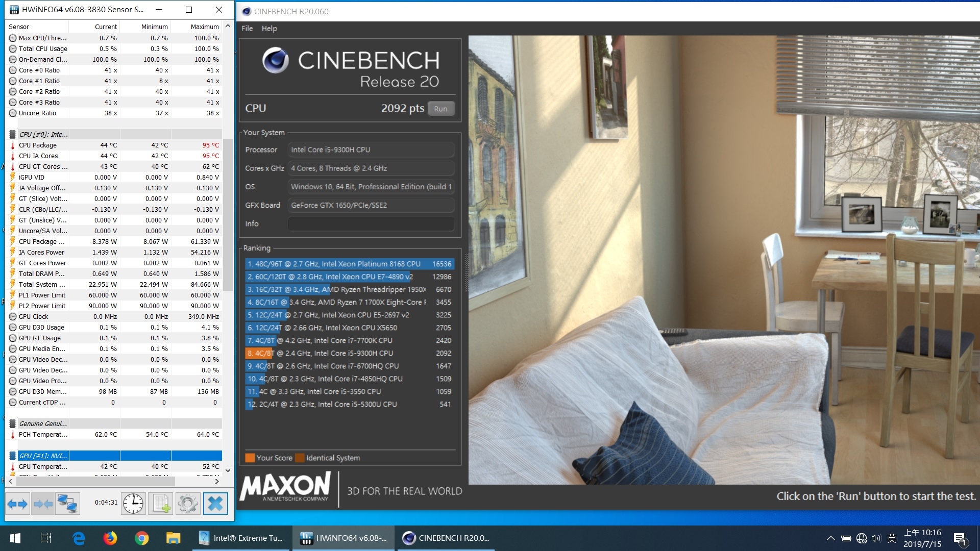Click the empty Info input field
This screenshot has height=551, width=980.
tap(371, 223)
